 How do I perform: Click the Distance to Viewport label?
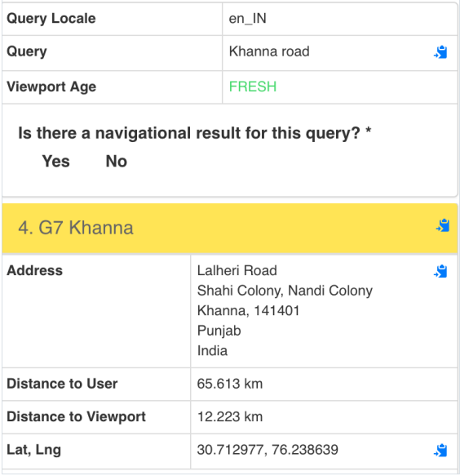click(x=76, y=416)
